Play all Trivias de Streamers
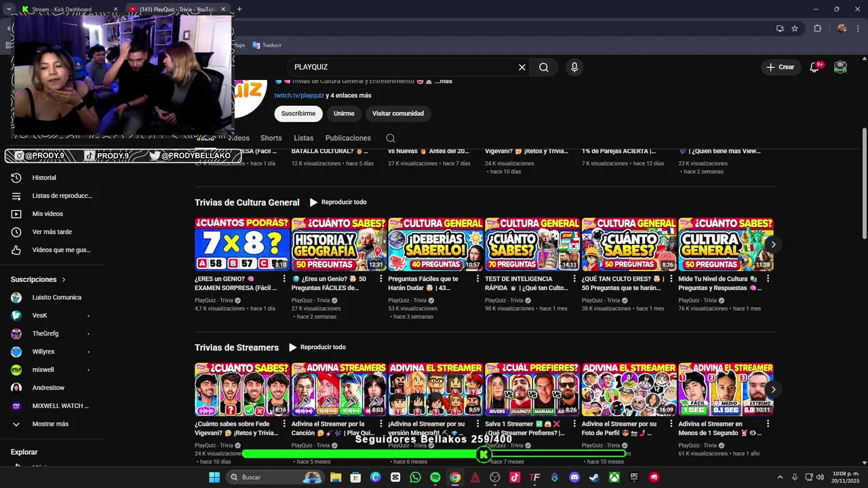The image size is (868, 488). tap(317, 347)
